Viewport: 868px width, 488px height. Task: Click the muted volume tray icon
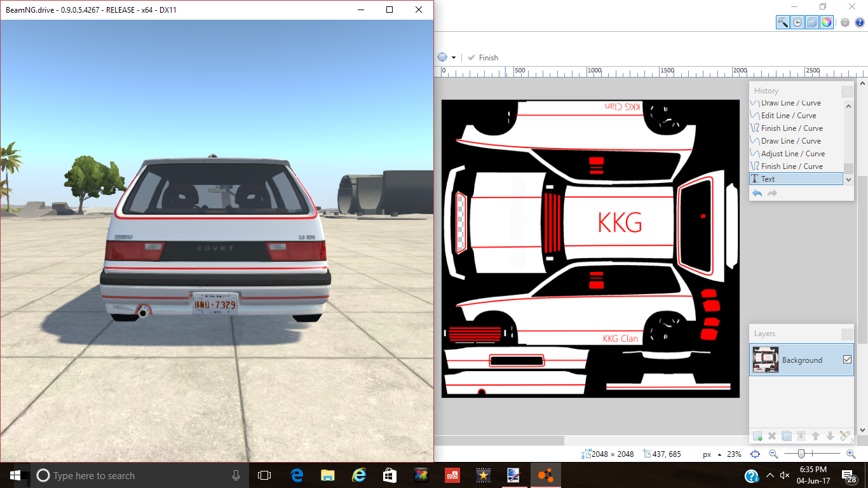(x=785, y=475)
